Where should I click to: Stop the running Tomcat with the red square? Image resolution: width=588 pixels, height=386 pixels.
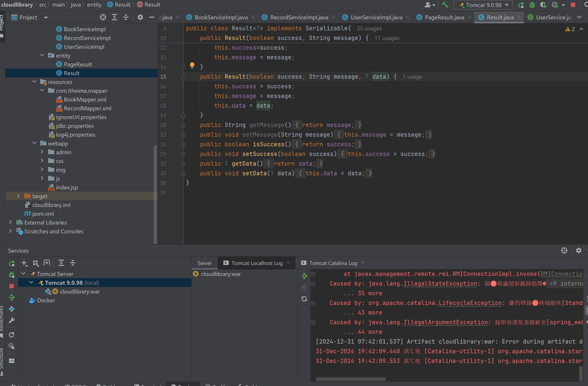coord(573,5)
